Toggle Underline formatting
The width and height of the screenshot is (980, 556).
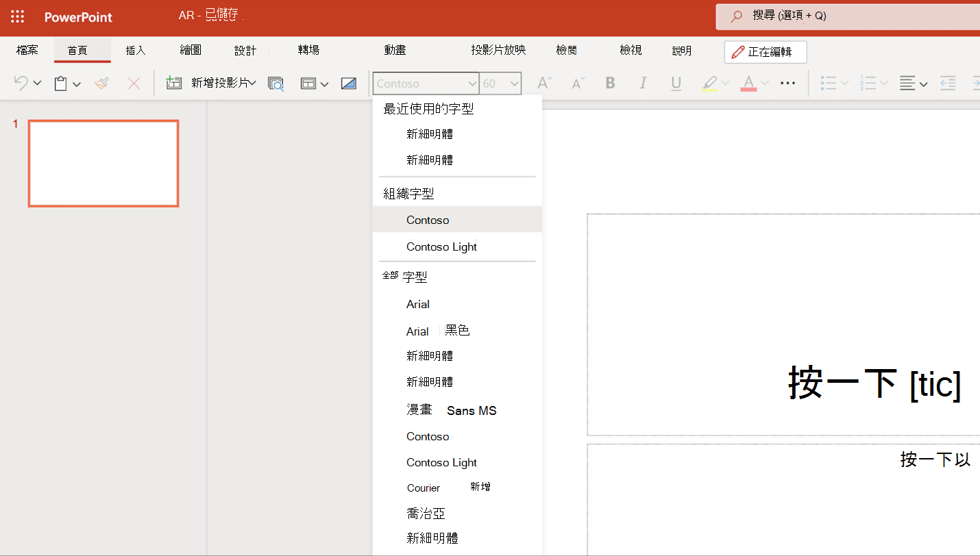point(676,84)
